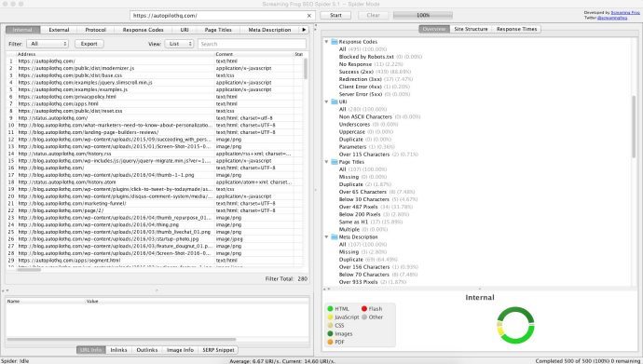Screen dimensions: 643x364
Task: Collapse the URI tree section
Action: pyautogui.click(x=327, y=102)
